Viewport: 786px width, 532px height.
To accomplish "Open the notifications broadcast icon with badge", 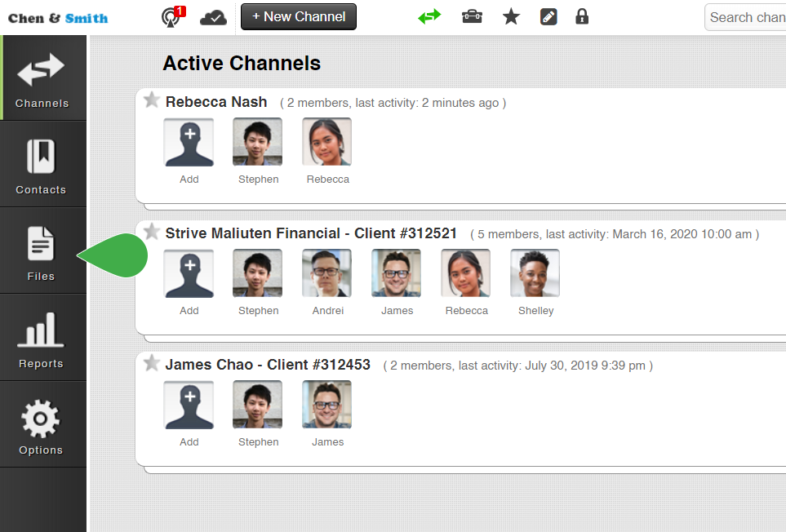I will coord(173,17).
